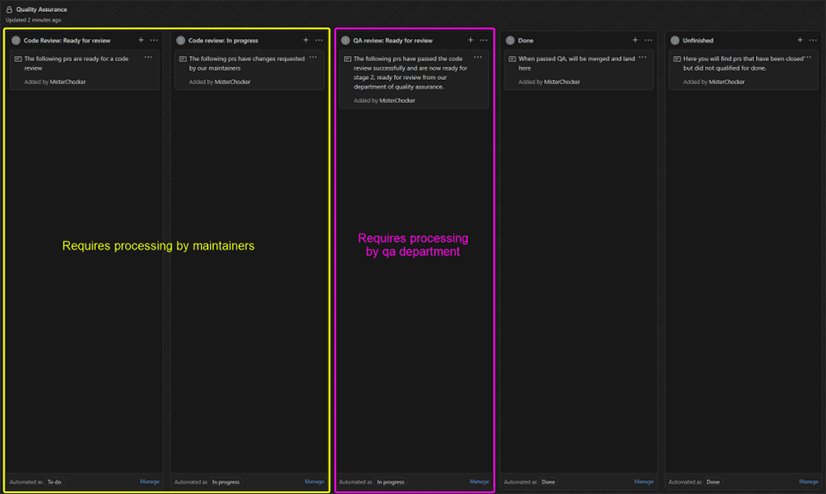Open card menu on 'changes requested' note
The height and width of the screenshot is (494, 826).
313,58
